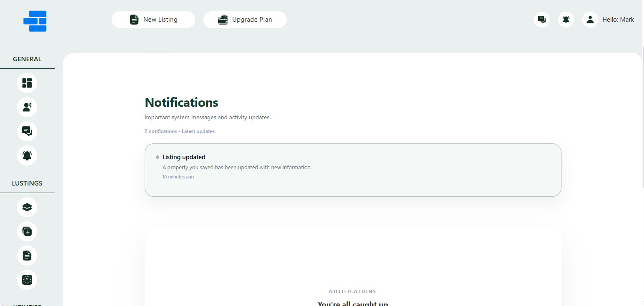Click the LUSTINGS sidebar section heading
This screenshot has height=306, width=644.
tap(27, 183)
